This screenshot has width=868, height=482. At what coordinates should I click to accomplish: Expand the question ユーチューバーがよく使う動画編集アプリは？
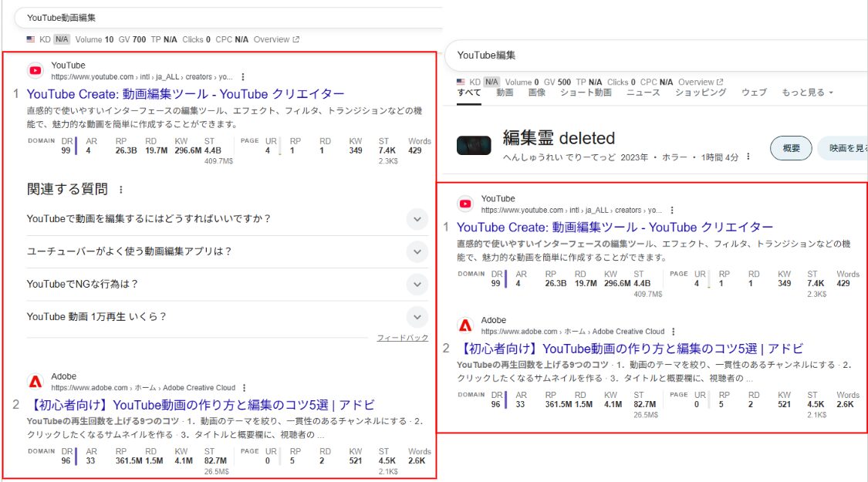[417, 251]
